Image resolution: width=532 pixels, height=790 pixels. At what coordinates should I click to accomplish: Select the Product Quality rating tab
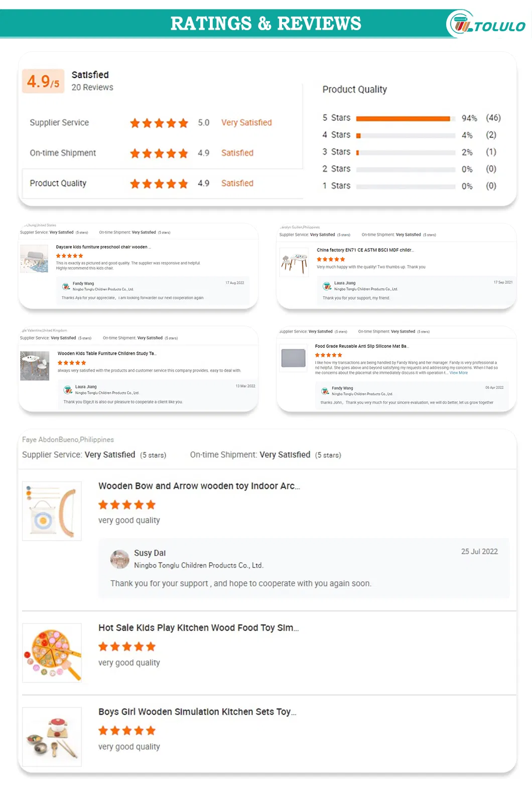(58, 183)
